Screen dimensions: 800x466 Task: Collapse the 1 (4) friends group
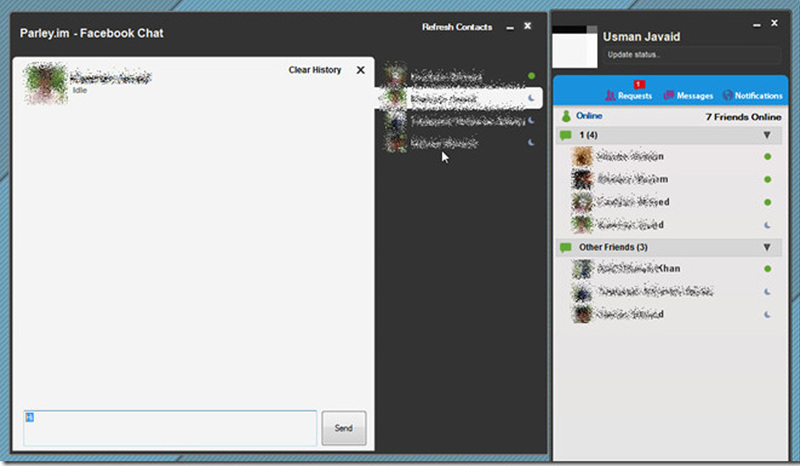coord(767,135)
